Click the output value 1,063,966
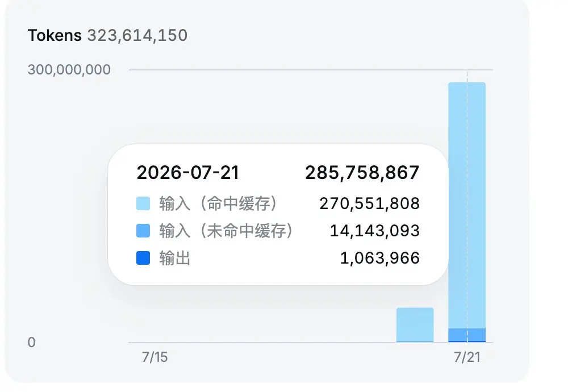Image resolution: width=568 pixels, height=392 pixels. point(380,258)
